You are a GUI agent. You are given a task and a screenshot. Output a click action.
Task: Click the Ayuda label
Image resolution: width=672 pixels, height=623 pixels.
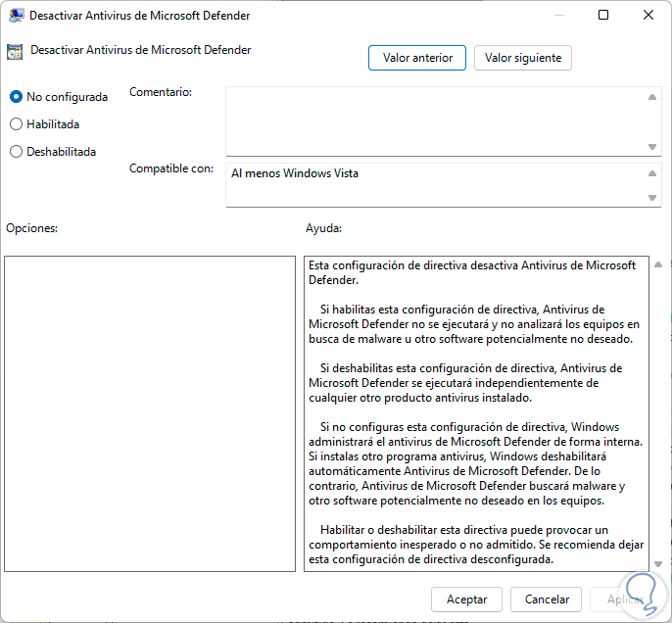[x=323, y=228]
